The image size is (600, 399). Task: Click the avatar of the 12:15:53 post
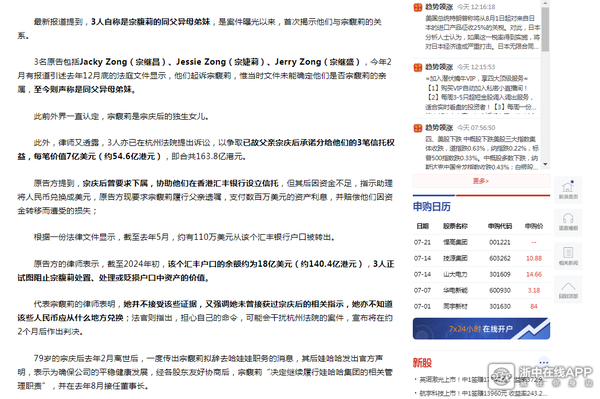417,67
